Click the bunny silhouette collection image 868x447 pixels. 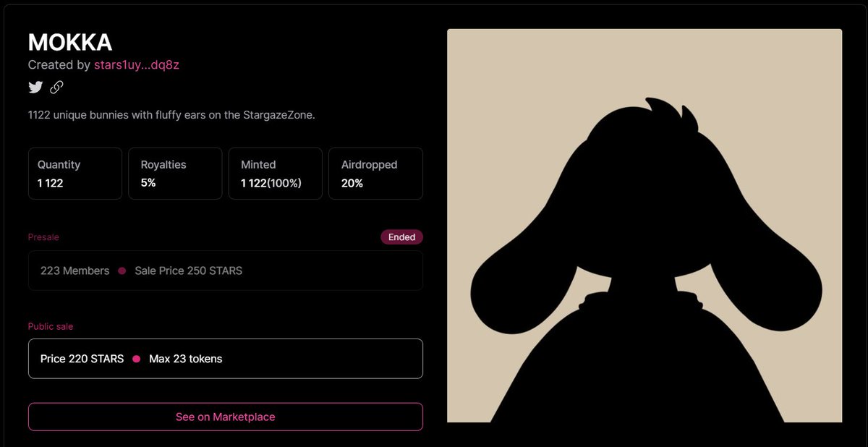pyautogui.click(x=644, y=224)
